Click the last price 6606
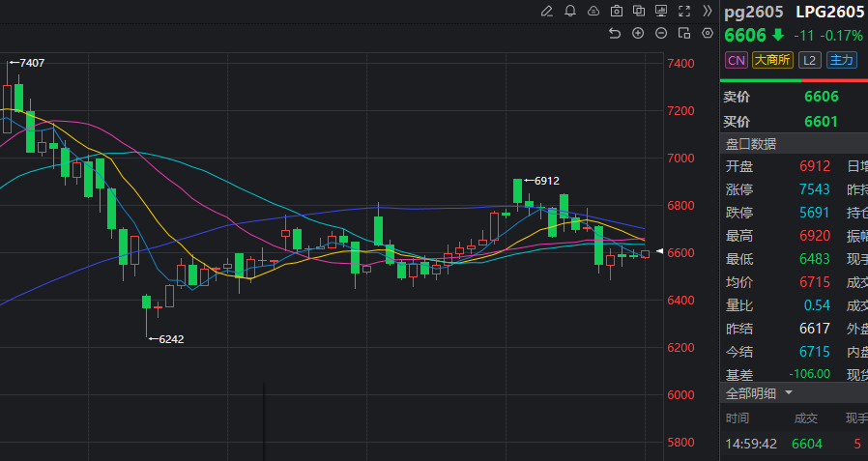 [745, 36]
